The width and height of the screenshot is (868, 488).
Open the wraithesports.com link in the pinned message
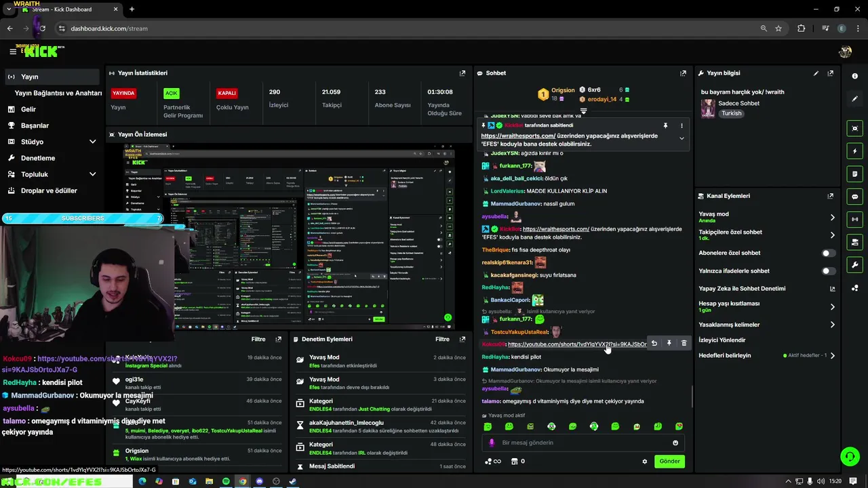(x=518, y=136)
